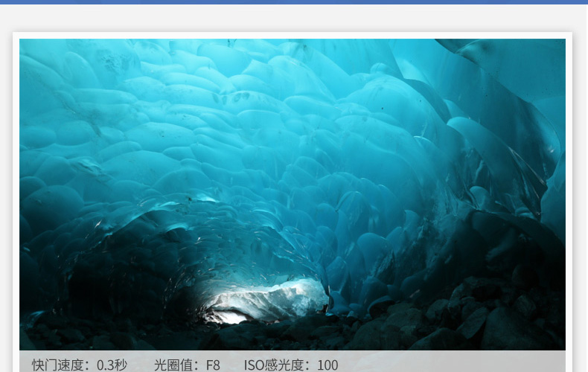Click the 光圈值 label
588x372 pixels.
point(178,365)
